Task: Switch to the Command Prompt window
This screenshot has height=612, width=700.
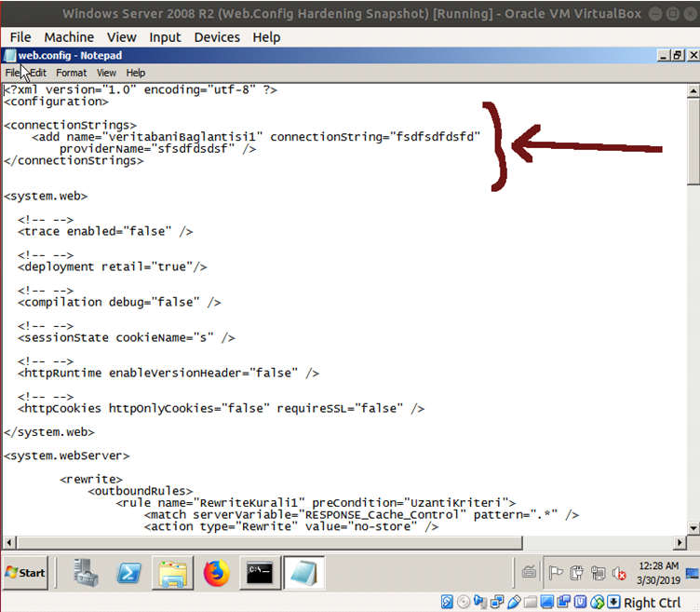Action: (x=259, y=572)
